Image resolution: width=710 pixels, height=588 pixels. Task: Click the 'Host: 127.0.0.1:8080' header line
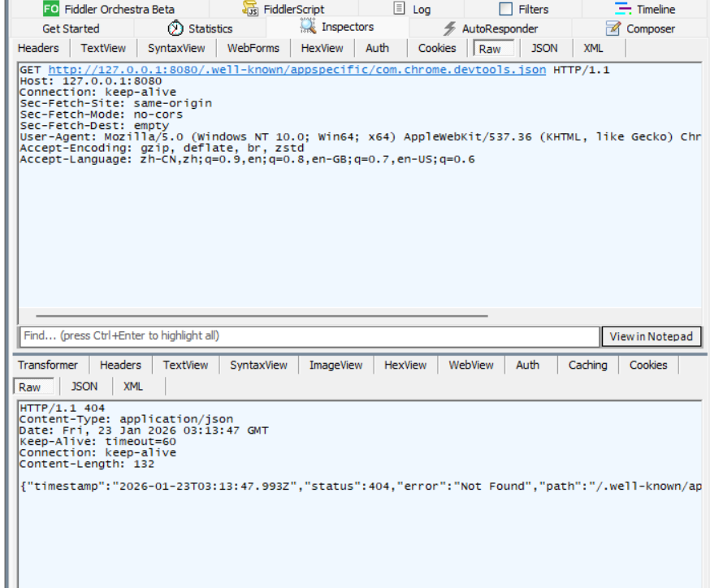pos(91,81)
